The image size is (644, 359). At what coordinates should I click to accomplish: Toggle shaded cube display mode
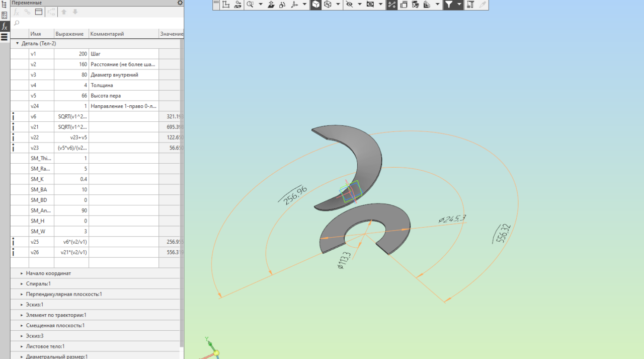[x=315, y=5]
